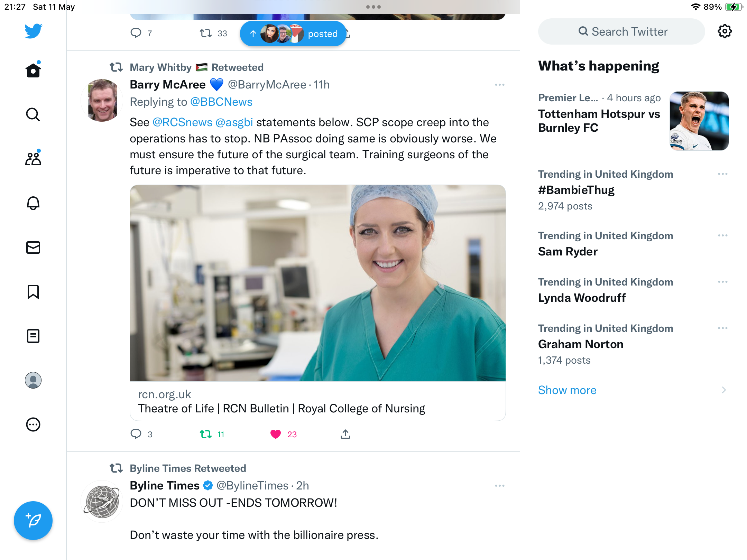Viewport: 747px width, 560px height.
Task: Open Profile avatar icon in sidebar
Action: point(33,380)
